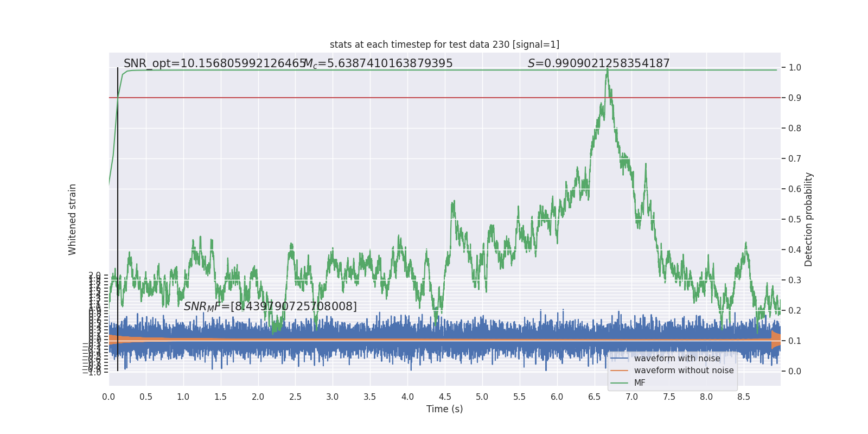
Task: Click the 'waveform with noise' legend label
Action: (x=677, y=359)
